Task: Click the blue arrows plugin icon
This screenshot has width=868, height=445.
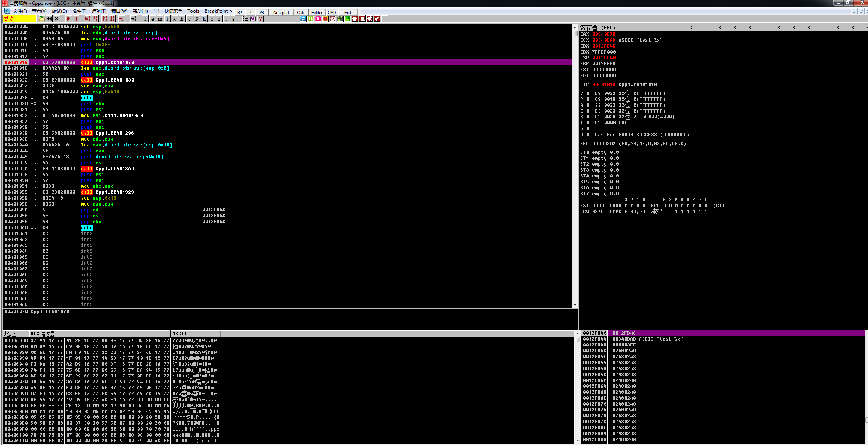Action: point(303,19)
